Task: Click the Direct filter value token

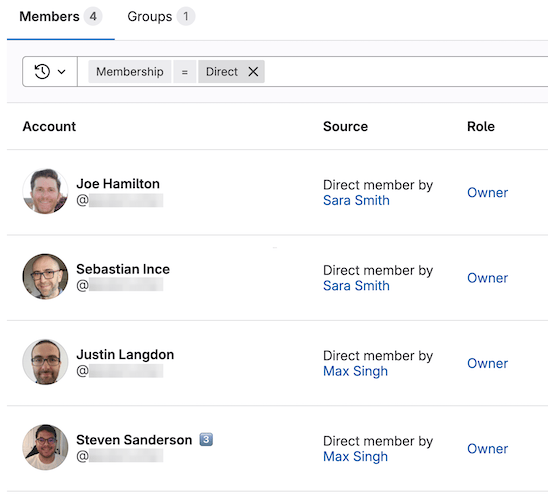Action: (222, 72)
